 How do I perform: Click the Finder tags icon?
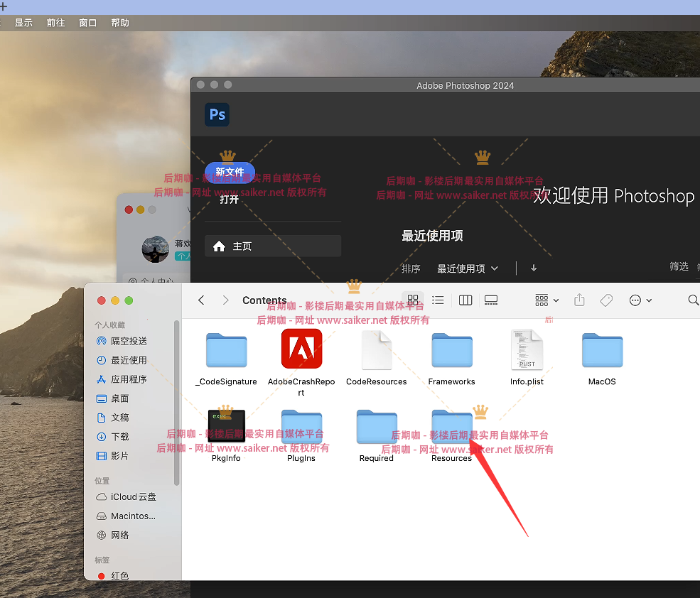point(606,300)
